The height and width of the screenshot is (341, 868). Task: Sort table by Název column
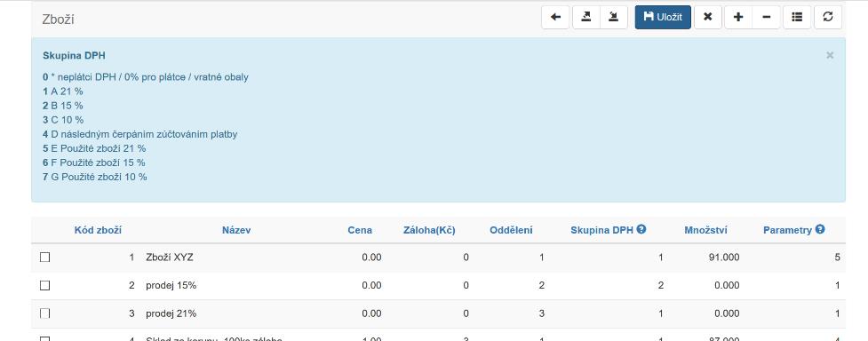click(x=236, y=230)
